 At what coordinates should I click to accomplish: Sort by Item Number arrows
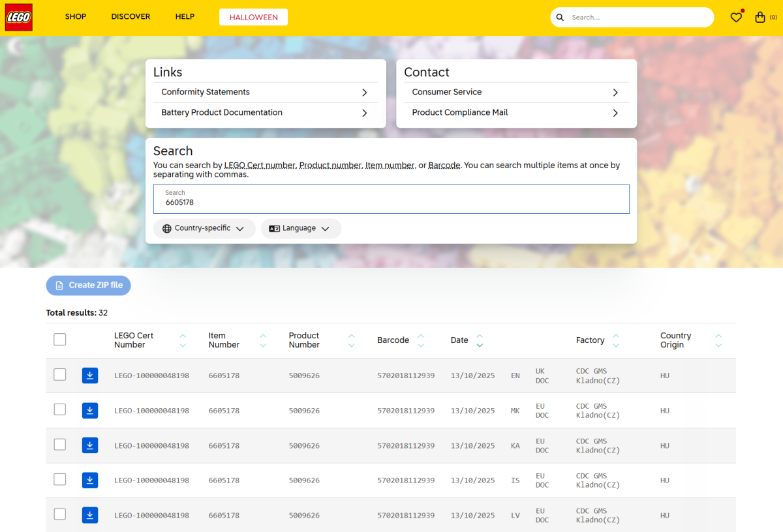263,340
